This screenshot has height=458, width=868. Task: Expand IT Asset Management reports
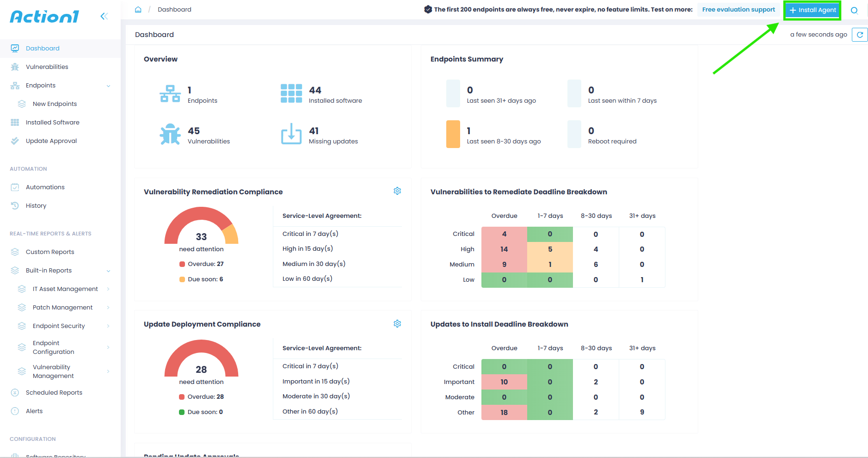click(x=108, y=289)
